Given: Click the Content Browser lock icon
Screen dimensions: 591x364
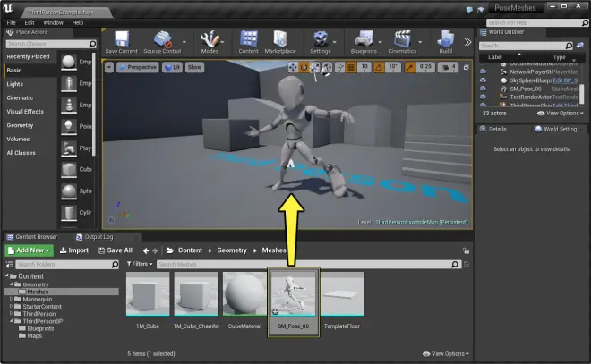Looking at the screenshot, I should click(x=467, y=250).
